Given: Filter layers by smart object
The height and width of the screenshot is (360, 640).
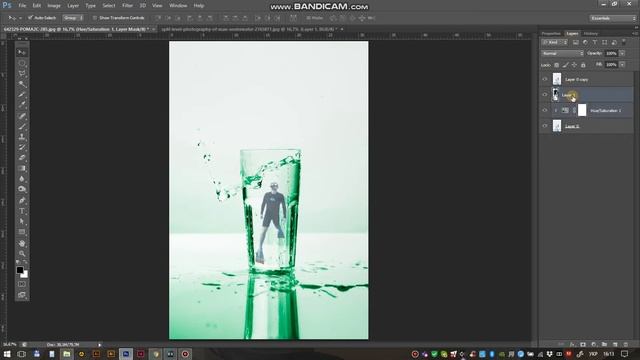Looking at the screenshot, I should 614,42.
